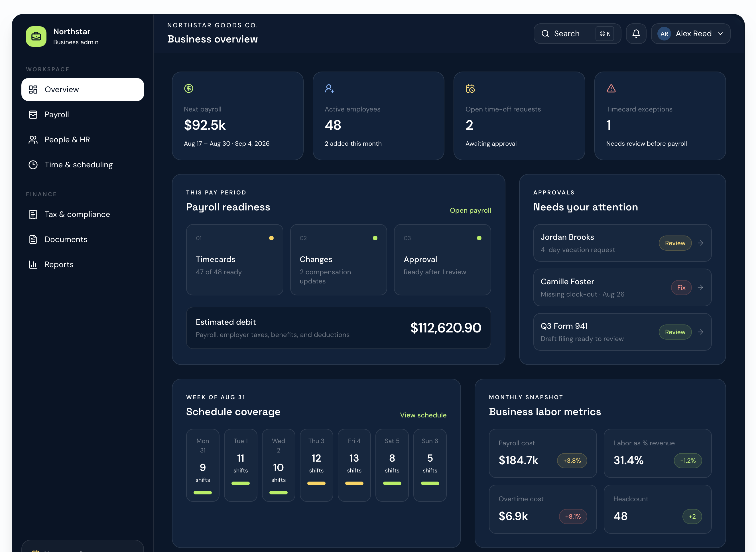Click the Payroll cost +3.8% badge

(x=572, y=460)
